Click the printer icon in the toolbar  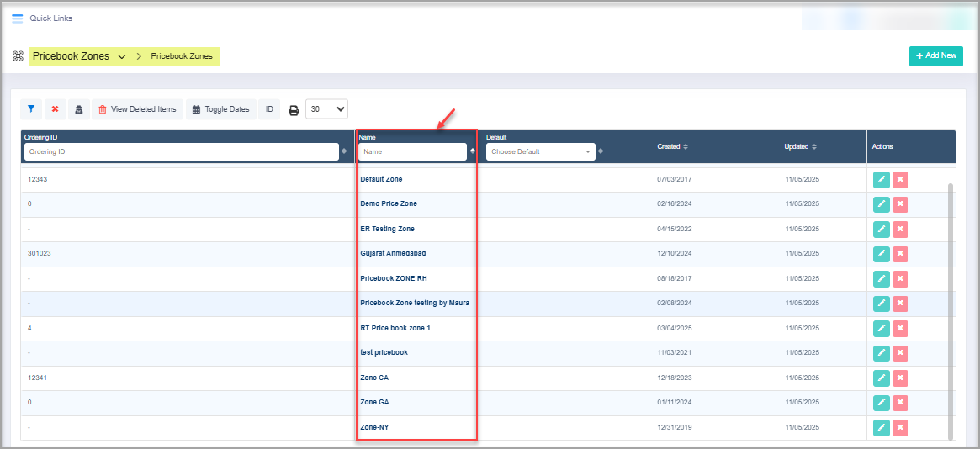pyautogui.click(x=294, y=109)
